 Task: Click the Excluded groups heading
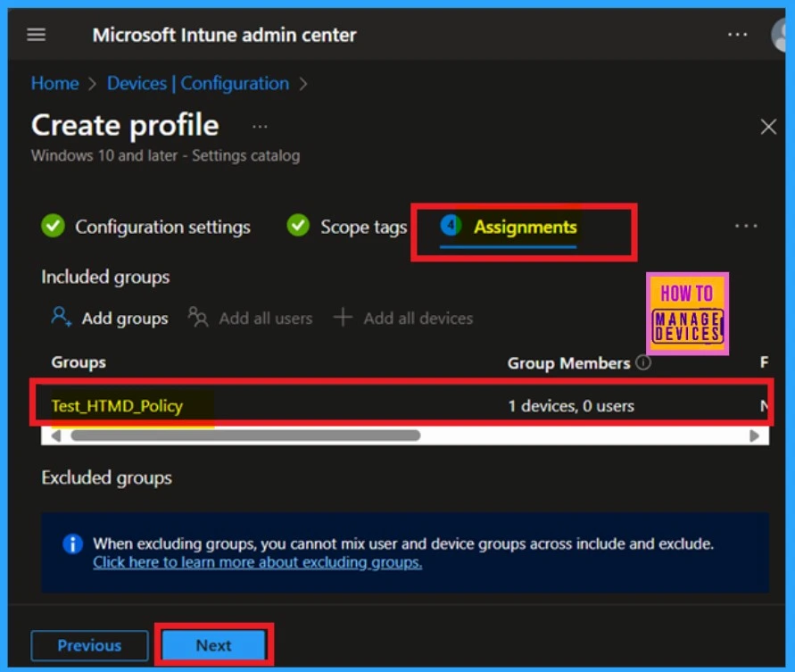[x=106, y=477]
